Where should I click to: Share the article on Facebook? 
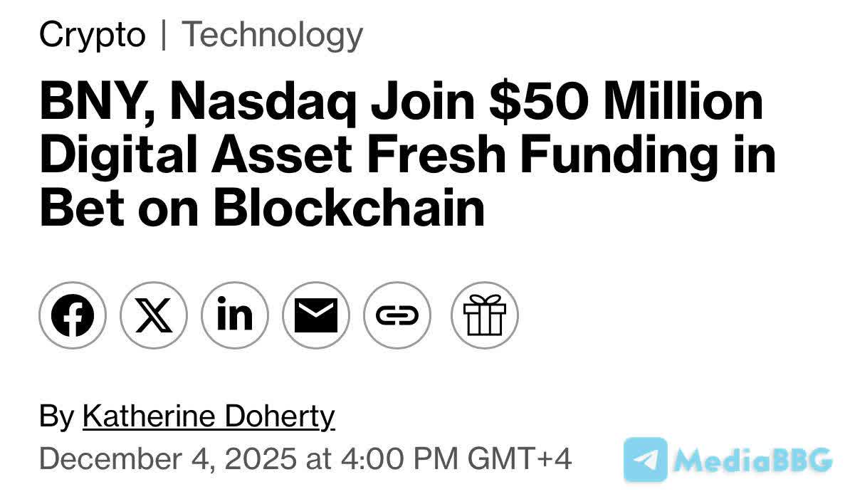click(73, 315)
